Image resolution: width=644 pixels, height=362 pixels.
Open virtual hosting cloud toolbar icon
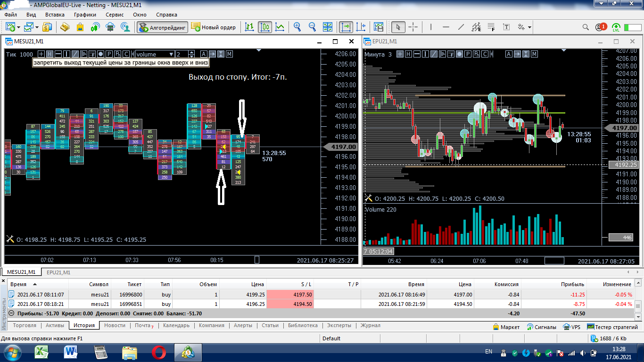[x=110, y=27]
